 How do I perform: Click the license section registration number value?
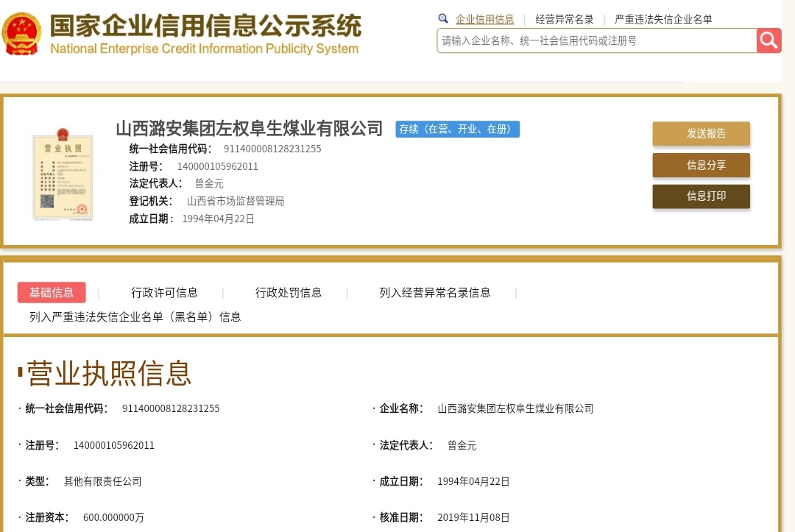point(113,445)
